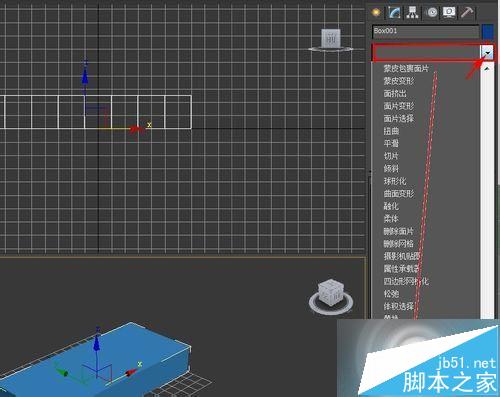Viewport: 500px width, 397px height.
Task: Choose 面片选择 modifier
Action: 399,118
